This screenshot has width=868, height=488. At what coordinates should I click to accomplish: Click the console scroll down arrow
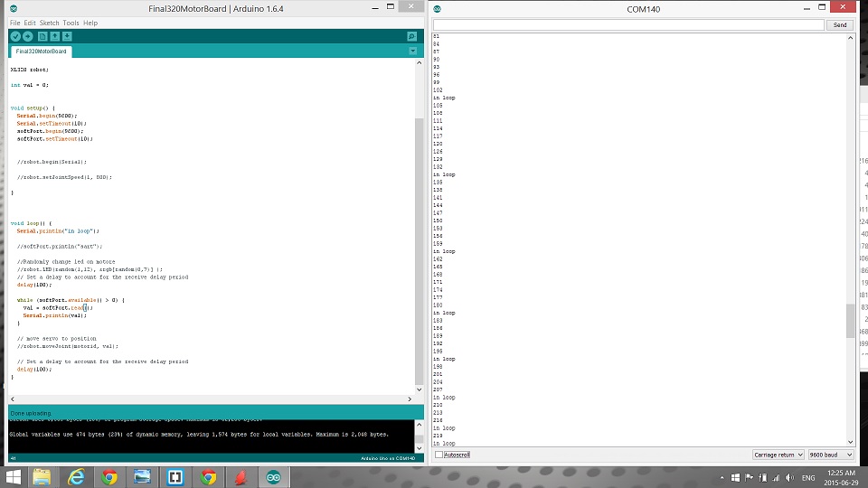click(419, 448)
